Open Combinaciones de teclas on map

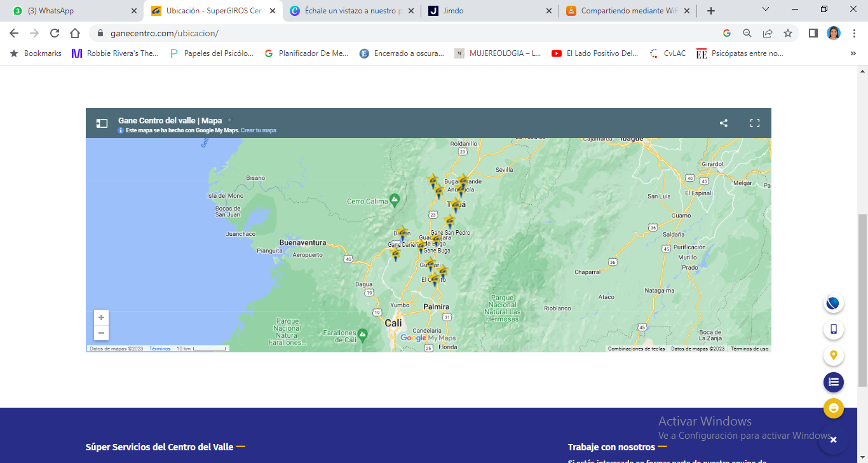point(637,349)
